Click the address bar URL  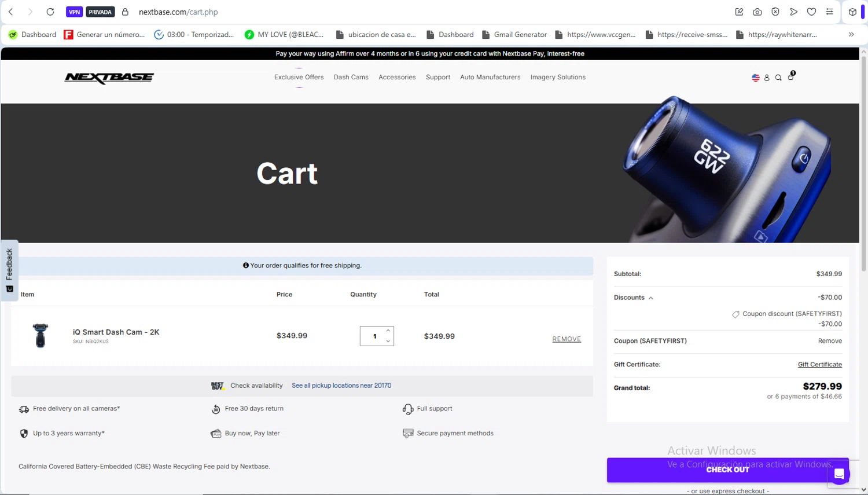[178, 12]
